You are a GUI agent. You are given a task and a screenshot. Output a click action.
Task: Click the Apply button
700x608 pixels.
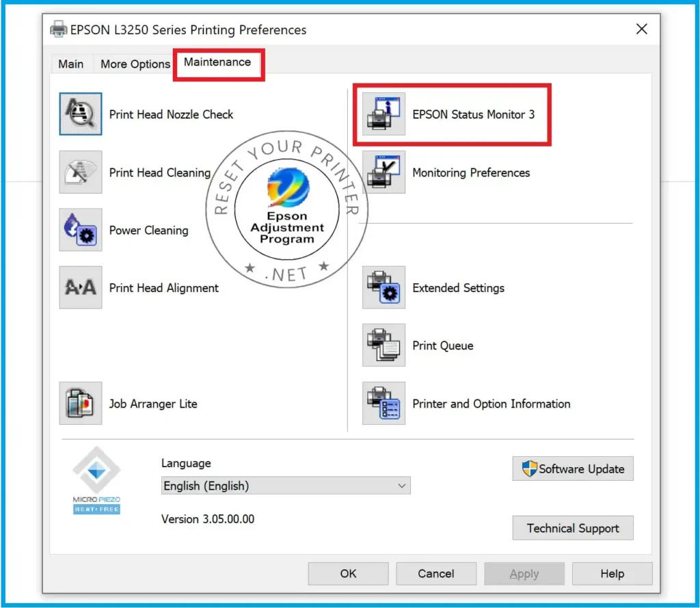(524, 574)
